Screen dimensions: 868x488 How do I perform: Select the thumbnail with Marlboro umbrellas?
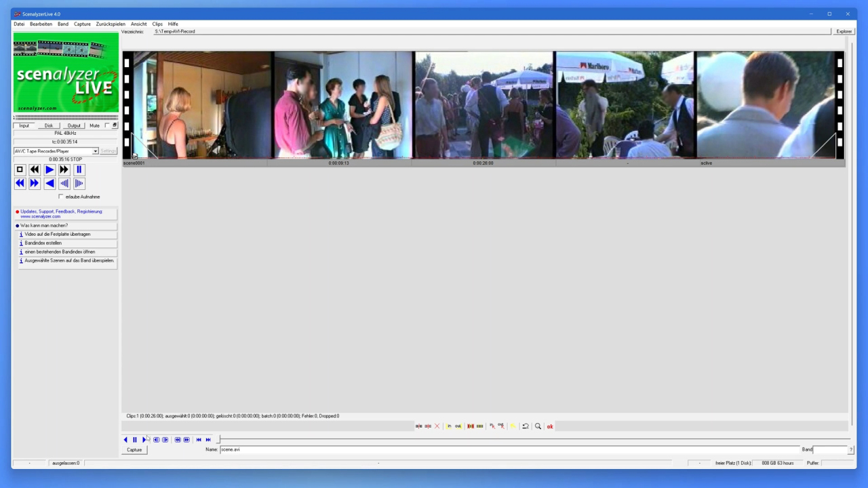click(x=625, y=105)
